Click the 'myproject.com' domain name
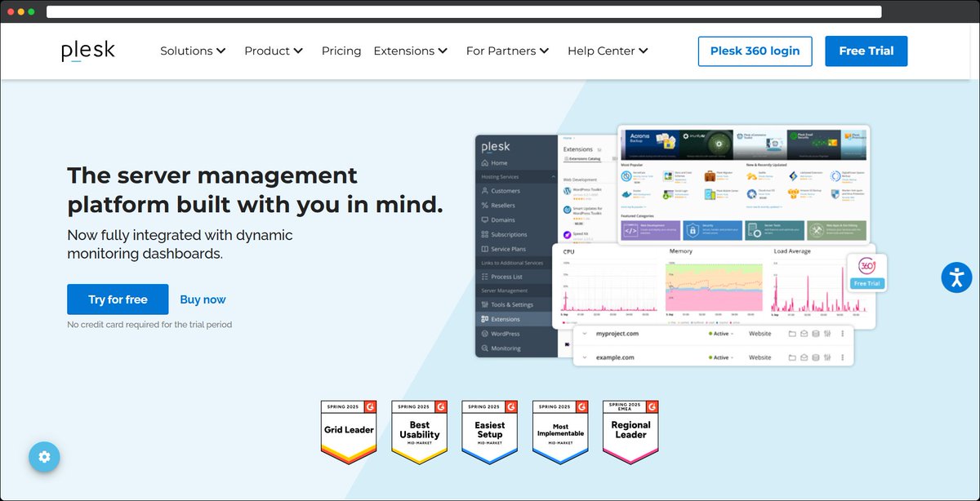Viewport: 980px width, 501px height. 617,334
